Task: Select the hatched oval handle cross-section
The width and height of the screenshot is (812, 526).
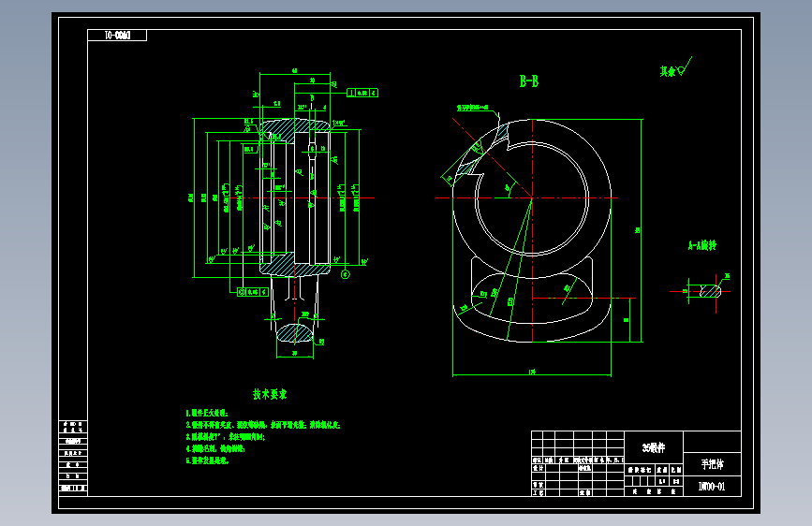Action: click(295, 333)
